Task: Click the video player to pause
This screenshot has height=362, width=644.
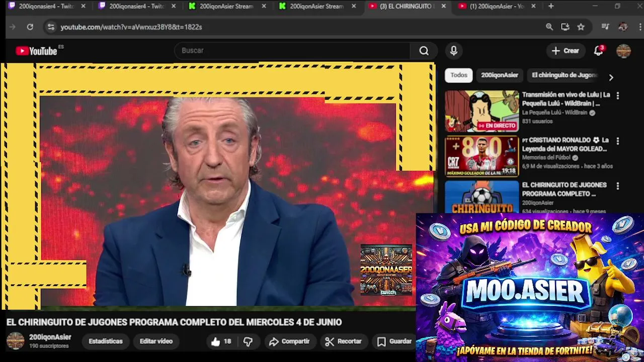Action: pyautogui.click(x=218, y=186)
